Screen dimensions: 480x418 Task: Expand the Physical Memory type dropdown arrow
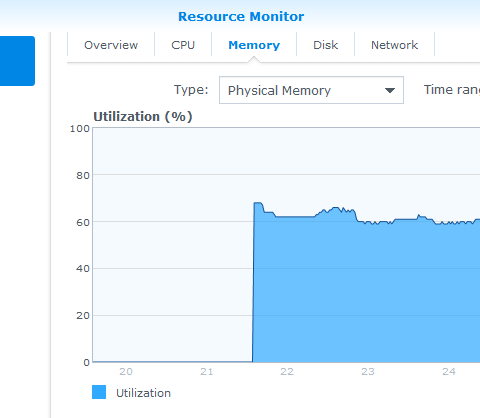tap(390, 90)
